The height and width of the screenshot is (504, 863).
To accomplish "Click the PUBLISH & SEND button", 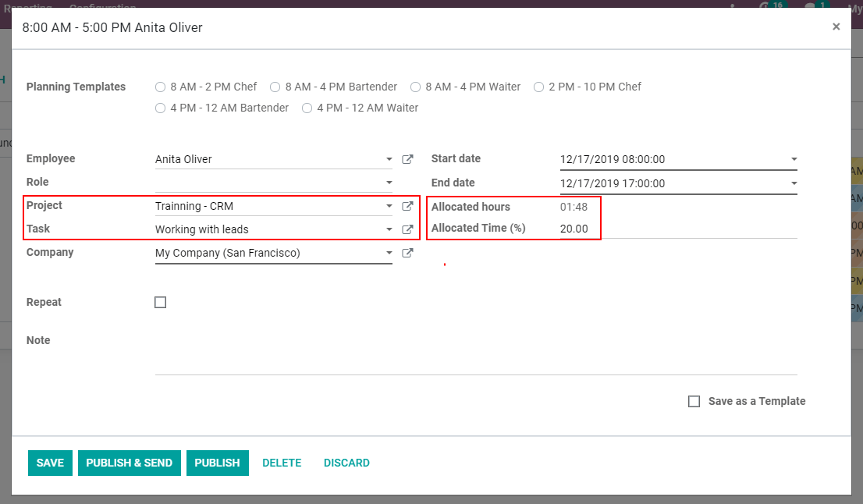I will coord(130,463).
